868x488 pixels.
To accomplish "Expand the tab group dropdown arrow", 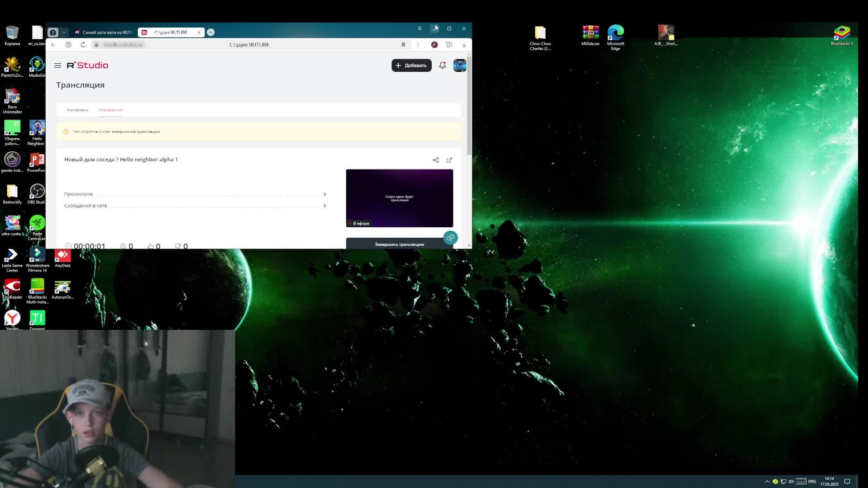I will coord(64,33).
